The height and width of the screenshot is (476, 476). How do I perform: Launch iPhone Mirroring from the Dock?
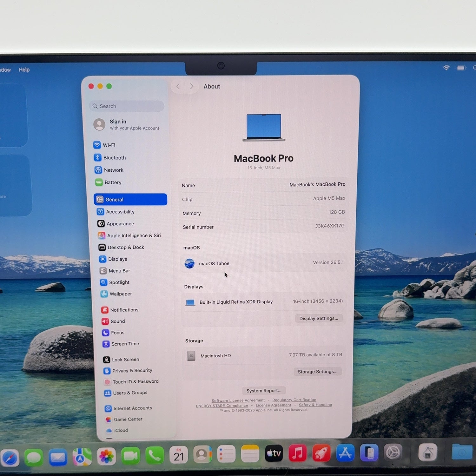(x=369, y=452)
